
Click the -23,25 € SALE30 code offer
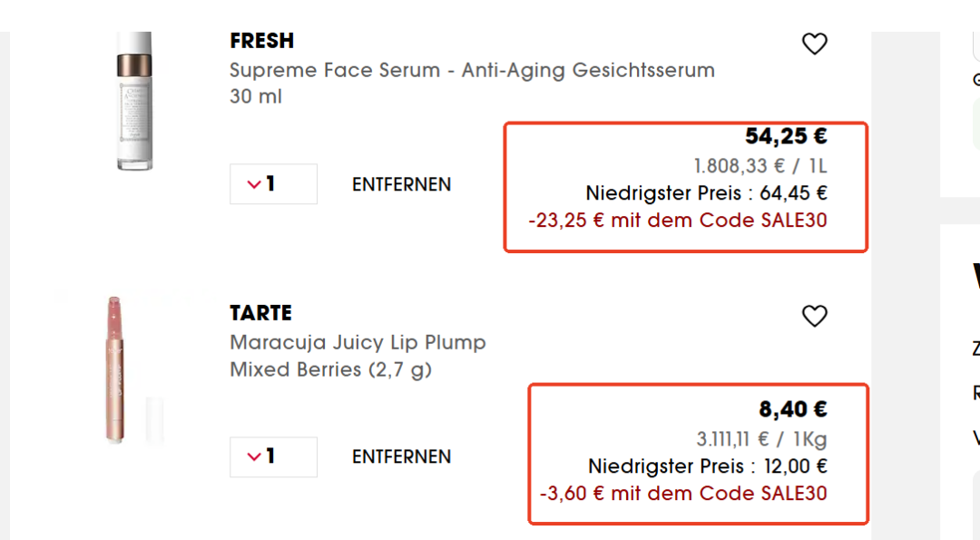pyautogui.click(x=678, y=221)
